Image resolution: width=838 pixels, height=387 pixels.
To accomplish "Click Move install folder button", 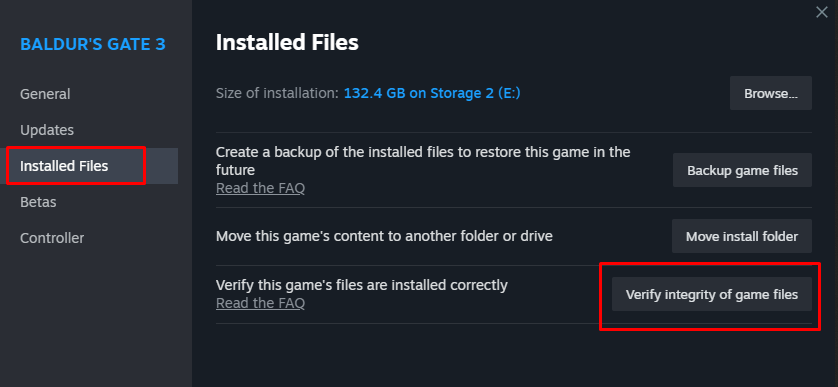I will 742,236.
